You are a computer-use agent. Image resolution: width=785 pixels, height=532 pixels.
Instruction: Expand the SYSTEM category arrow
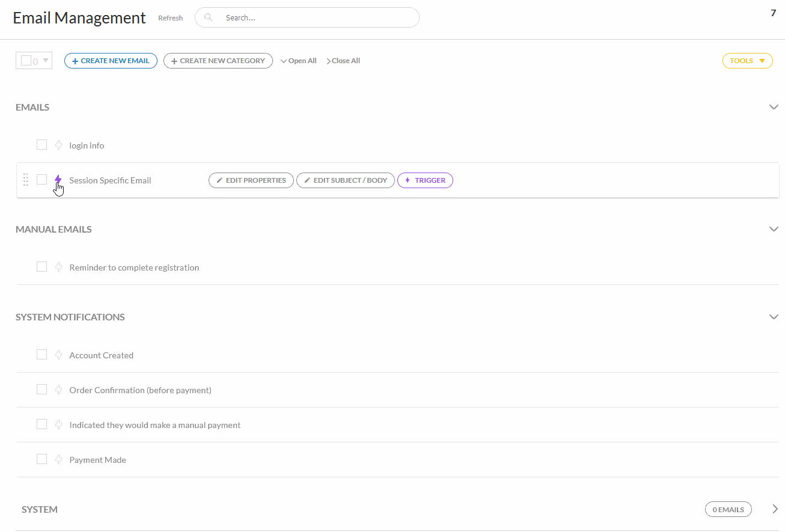(775, 509)
